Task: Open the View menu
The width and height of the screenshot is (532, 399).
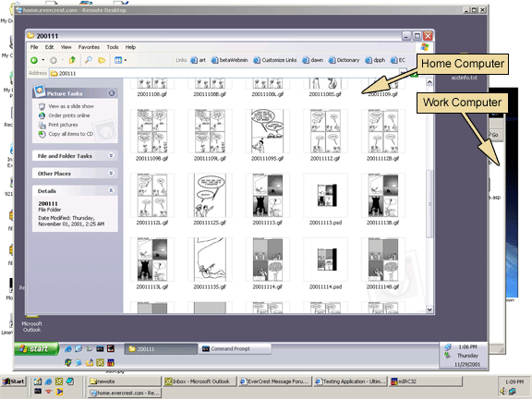Action: click(66, 47)
